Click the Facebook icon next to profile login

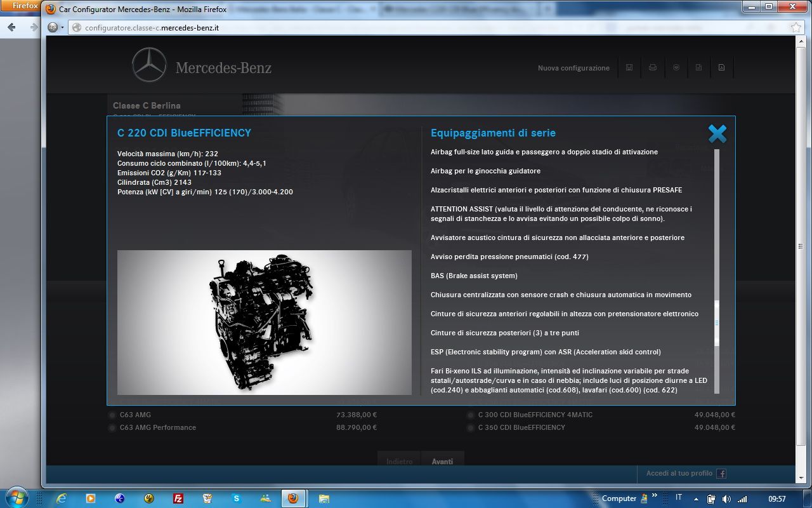click(721, 474)
